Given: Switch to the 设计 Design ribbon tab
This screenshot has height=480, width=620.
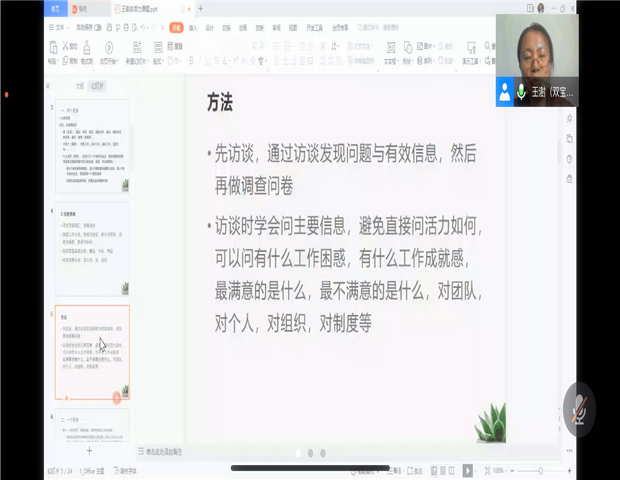Looking at the screenshot, I should (x=210, y=28).
